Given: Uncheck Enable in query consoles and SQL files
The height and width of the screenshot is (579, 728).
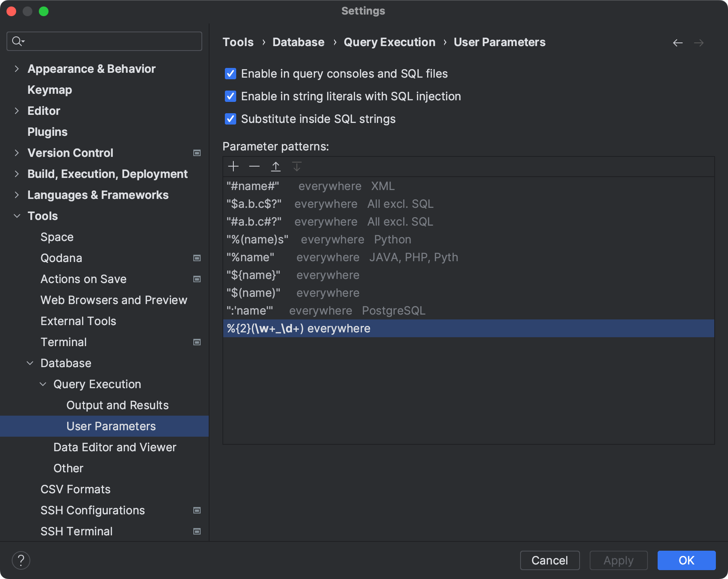Looking at the screenshot, I should 230,74.
